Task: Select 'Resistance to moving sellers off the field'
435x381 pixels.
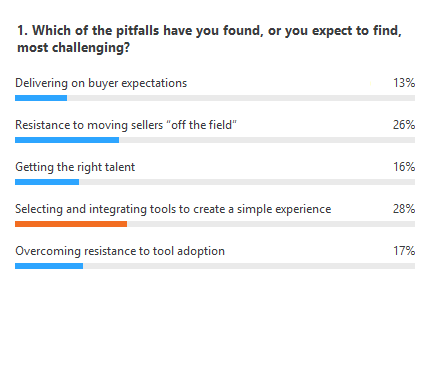Action: [126, 125]
